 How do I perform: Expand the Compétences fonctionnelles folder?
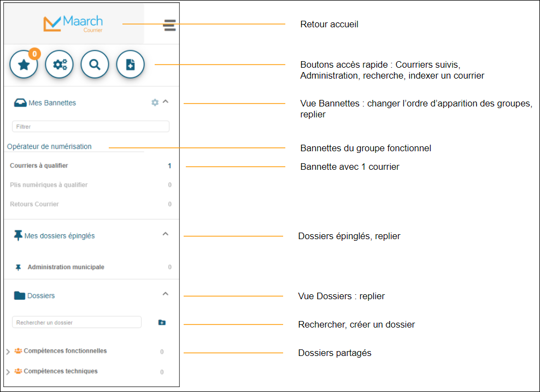tap(8, 352)
